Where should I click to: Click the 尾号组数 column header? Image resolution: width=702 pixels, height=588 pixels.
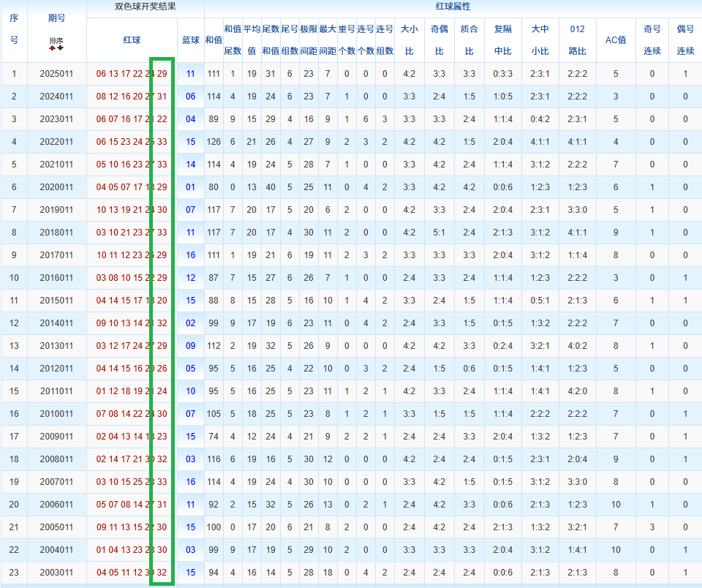coord(290,39)
